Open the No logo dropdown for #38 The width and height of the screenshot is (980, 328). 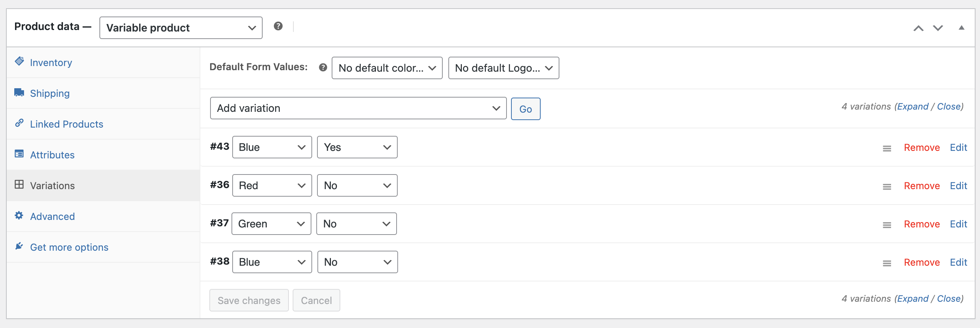358,262
